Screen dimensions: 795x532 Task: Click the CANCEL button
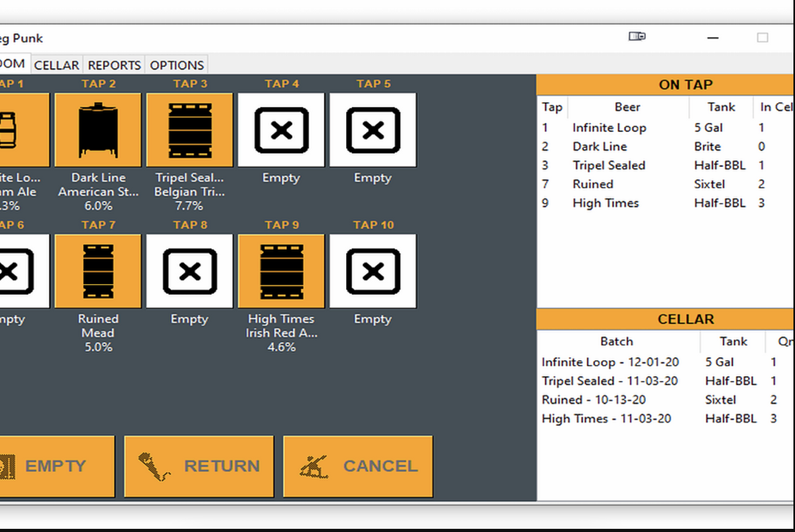(357, 466)
